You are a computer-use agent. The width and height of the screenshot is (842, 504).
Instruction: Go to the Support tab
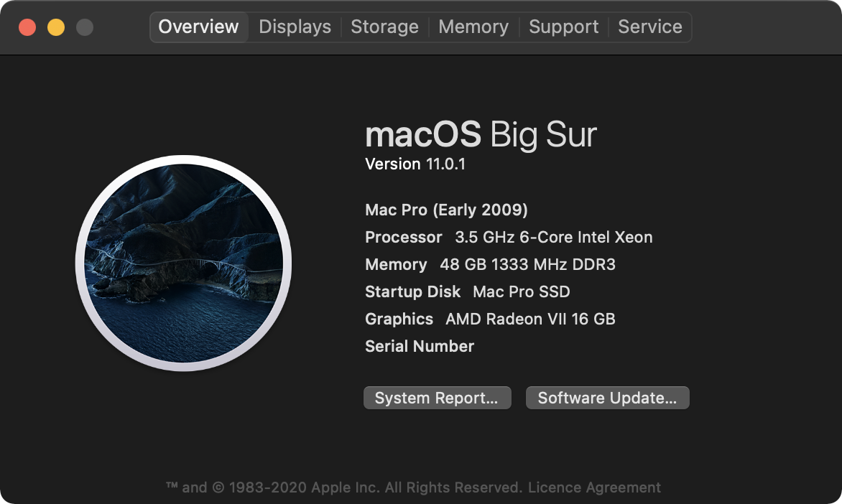(x=563, y=27)
